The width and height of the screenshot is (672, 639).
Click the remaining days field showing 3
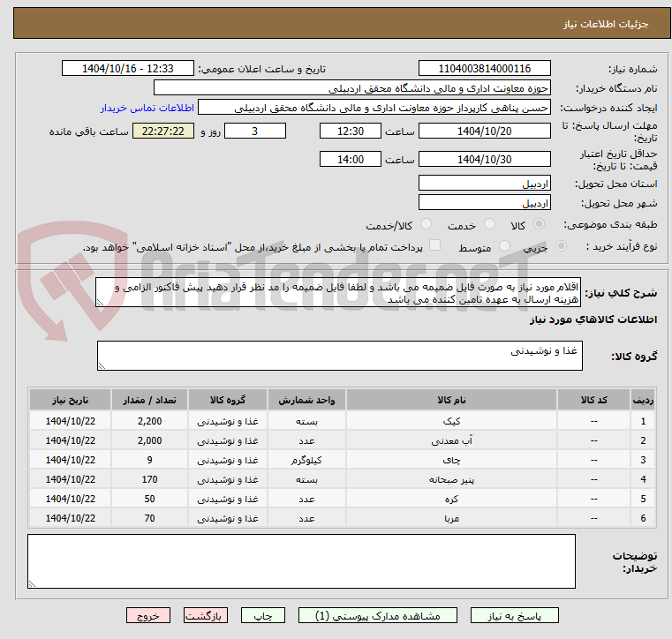coord(255,131)
